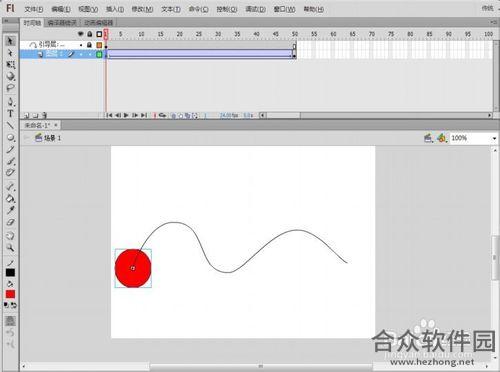500x372 pixels.
Task: Open the 修改(M) menu
Action: (x=142, y=9)
